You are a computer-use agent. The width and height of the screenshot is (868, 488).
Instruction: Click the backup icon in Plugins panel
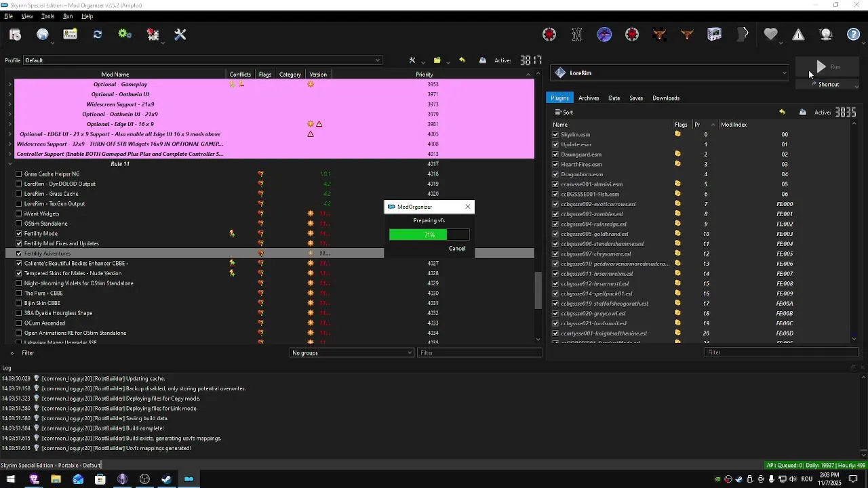(x=803, y=113)
